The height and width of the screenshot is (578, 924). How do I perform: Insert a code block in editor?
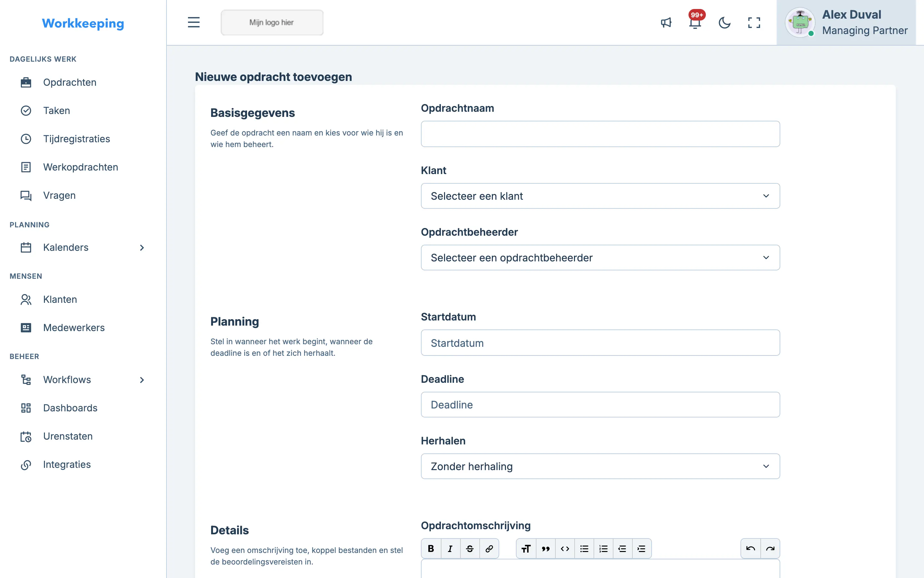[x=565, y=548]
